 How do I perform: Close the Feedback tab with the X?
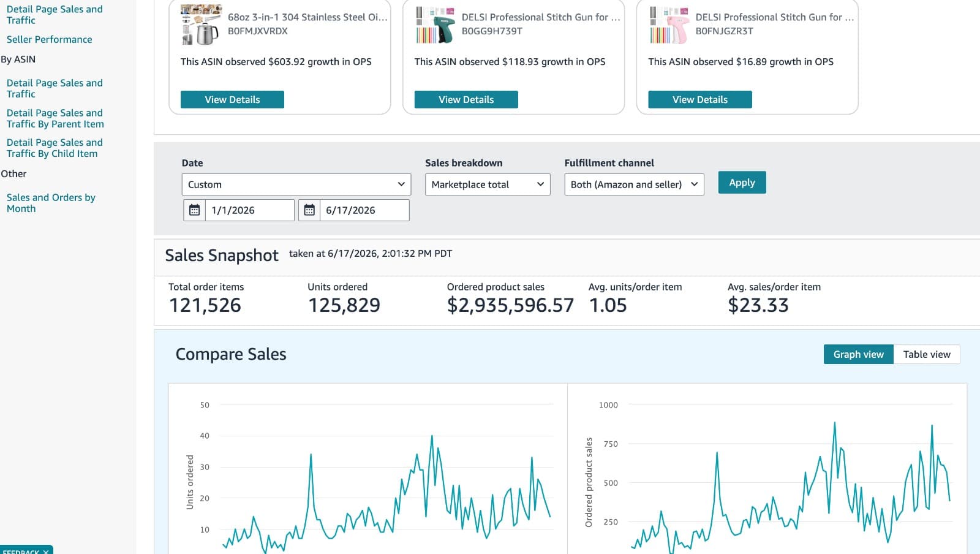(46, 552)
